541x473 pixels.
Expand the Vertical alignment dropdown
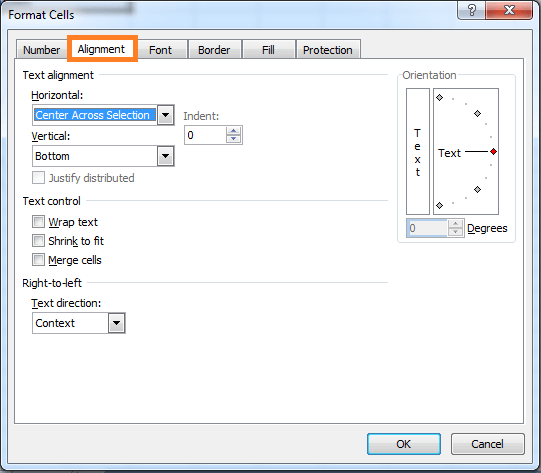[x=165, y=156]
